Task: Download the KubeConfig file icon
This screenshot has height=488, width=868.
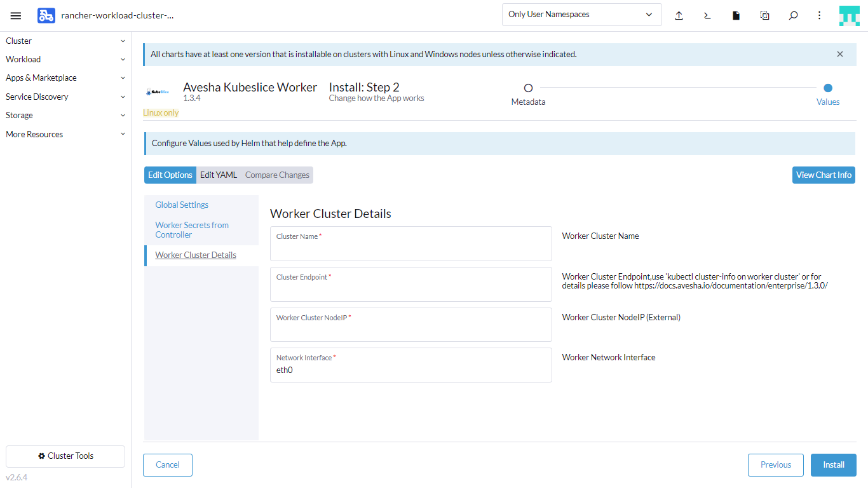Action: point(736,16)
